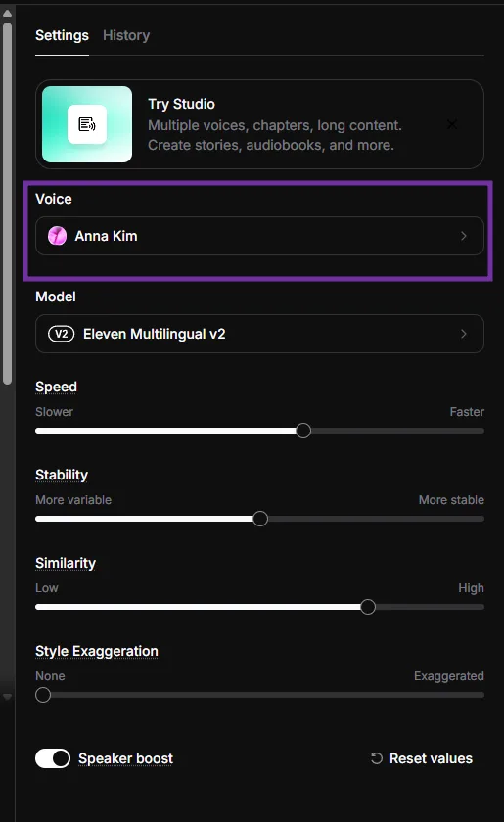The image size is (504, 822).
Task: Click scrollbar up arrow
Action: point(8,13)
